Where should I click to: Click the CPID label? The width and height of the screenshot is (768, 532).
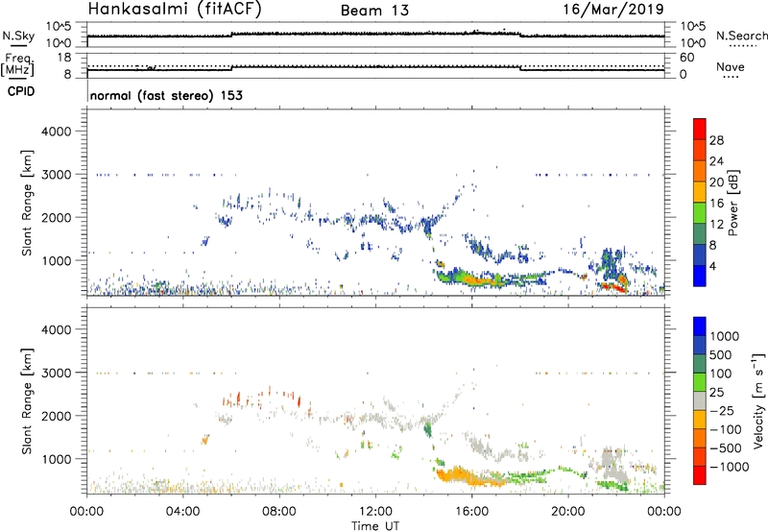[x=21, y=91]
